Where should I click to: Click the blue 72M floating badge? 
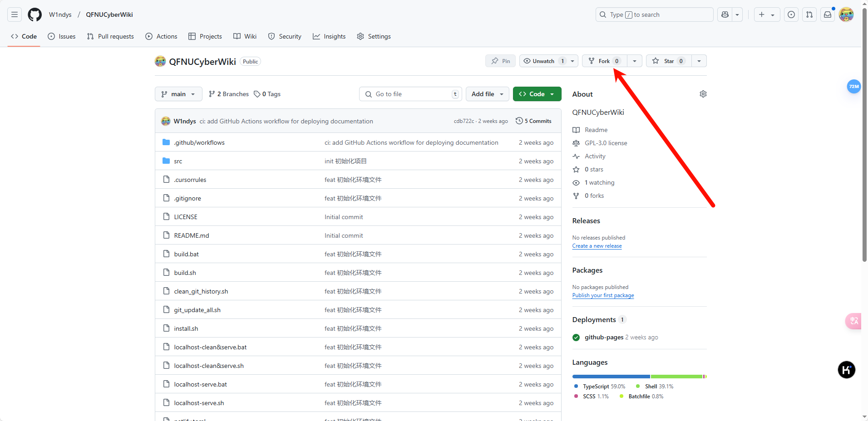[854, 86]
